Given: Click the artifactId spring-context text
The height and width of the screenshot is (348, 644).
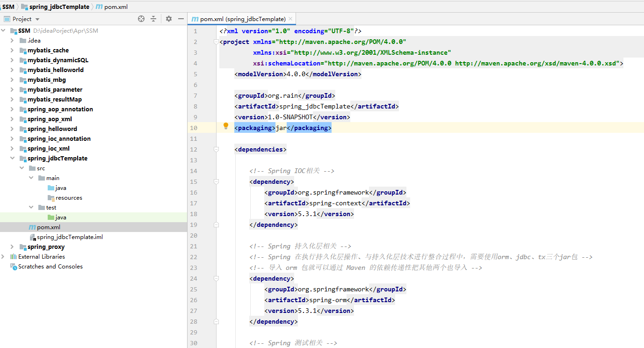Looking at the screenshot, I should coord(335,203).
